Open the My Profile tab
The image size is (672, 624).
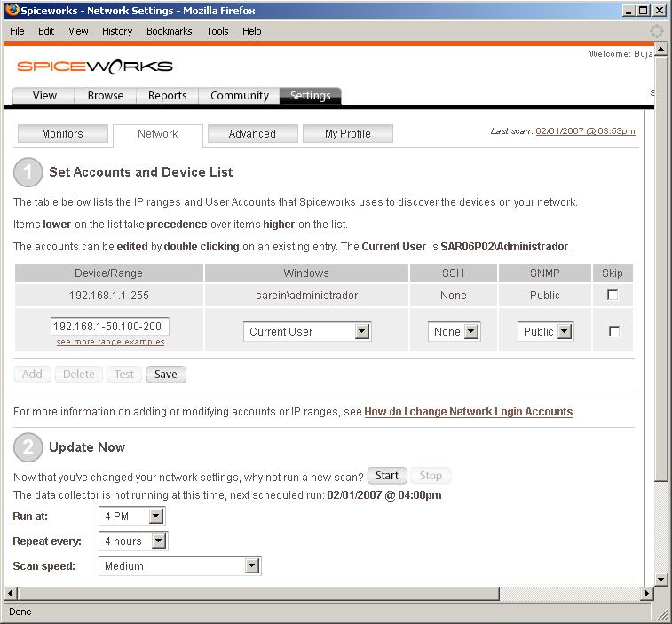click(x=348, y=134)
